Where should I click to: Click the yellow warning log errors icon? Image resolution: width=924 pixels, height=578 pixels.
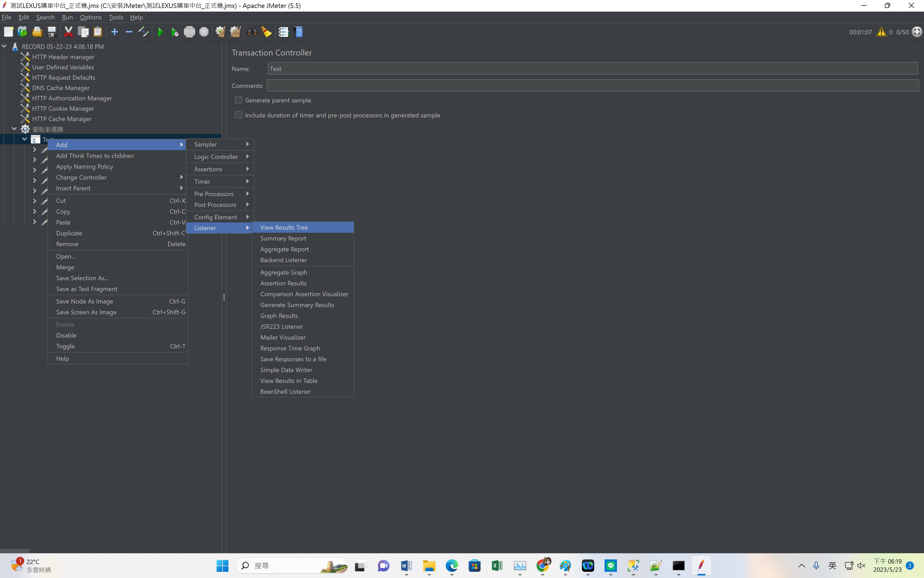(x=881, y=32)
